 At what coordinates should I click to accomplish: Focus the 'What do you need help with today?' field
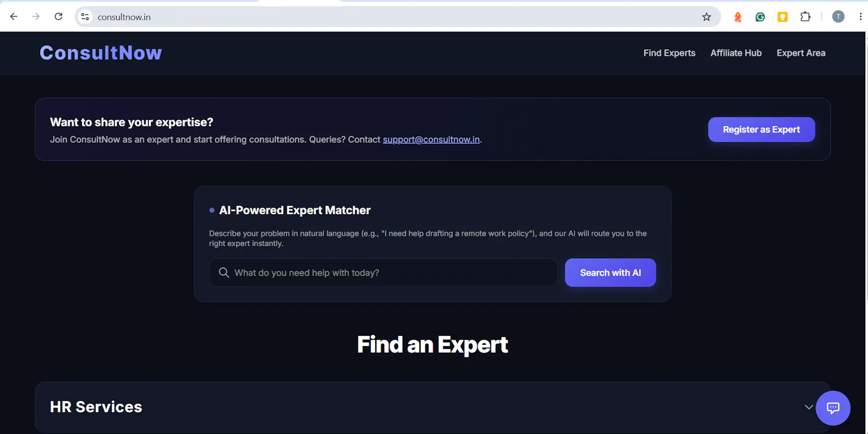pos(384,272)
